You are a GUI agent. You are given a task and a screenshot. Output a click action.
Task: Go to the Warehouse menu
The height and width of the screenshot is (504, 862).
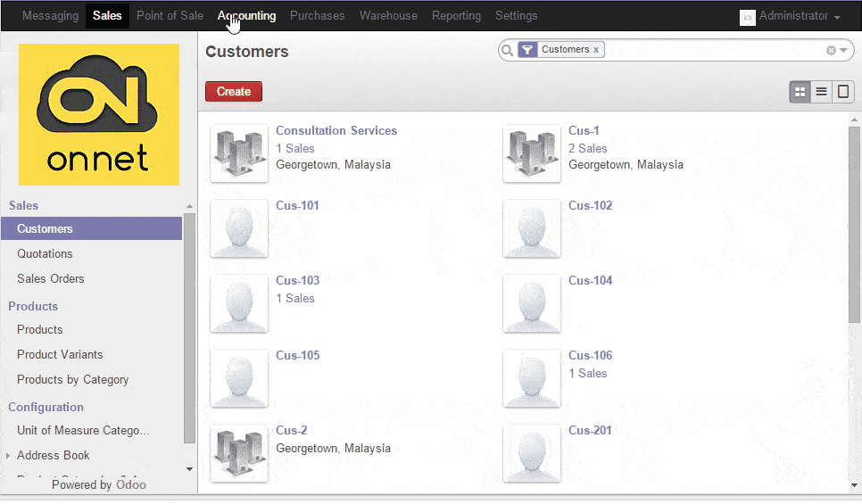(388, 16)
